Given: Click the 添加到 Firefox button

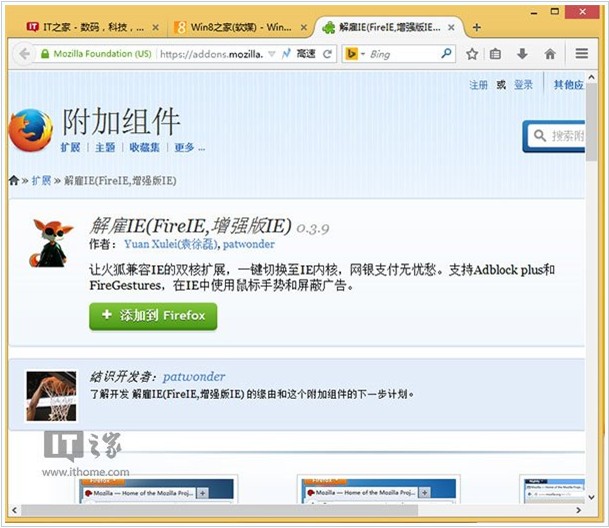Looking at the screenshot, I should tap(153, 316).
